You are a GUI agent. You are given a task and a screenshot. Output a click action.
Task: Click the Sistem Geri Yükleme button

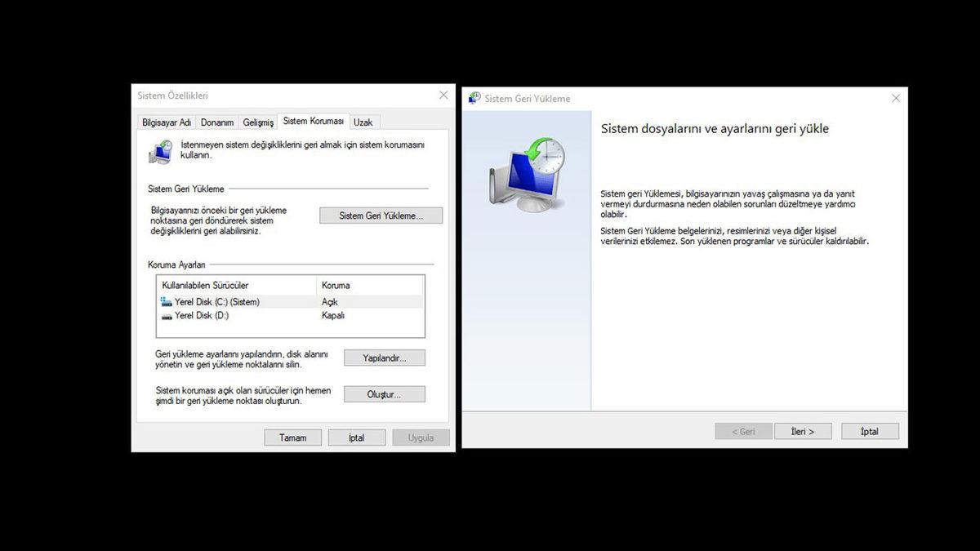(381, 215)
